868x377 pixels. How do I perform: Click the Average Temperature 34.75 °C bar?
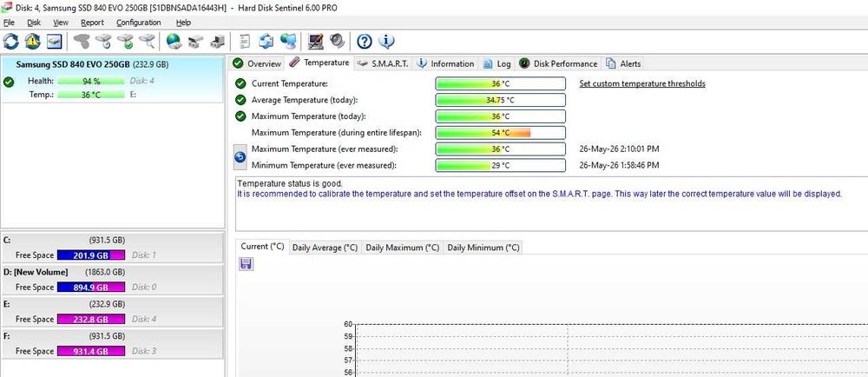tap(501, 100)
